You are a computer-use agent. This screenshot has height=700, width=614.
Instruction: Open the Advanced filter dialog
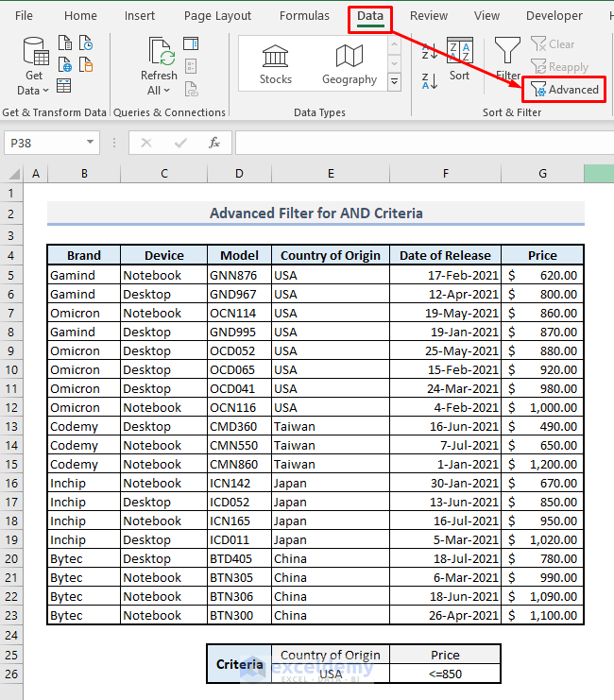pyautogui.click(x=565, y=90)
